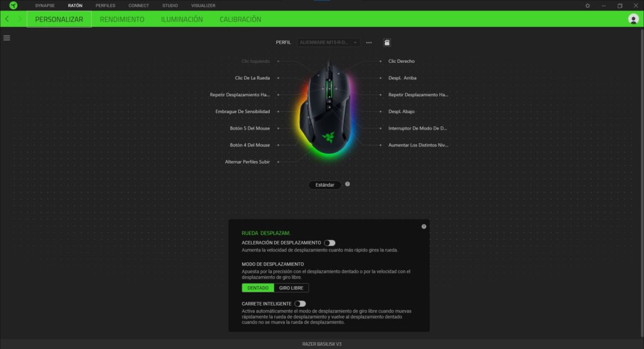644x349 pixels.
Task: Open the user account avatar icon
Action: click(633, 19)
